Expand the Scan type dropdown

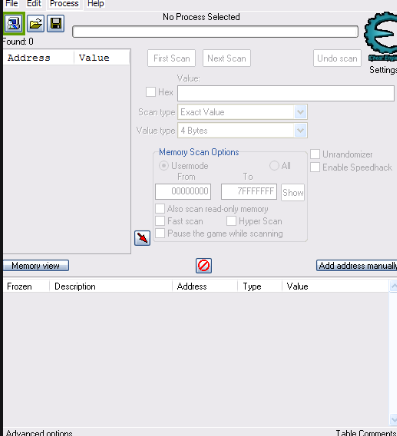pos(300,112)
